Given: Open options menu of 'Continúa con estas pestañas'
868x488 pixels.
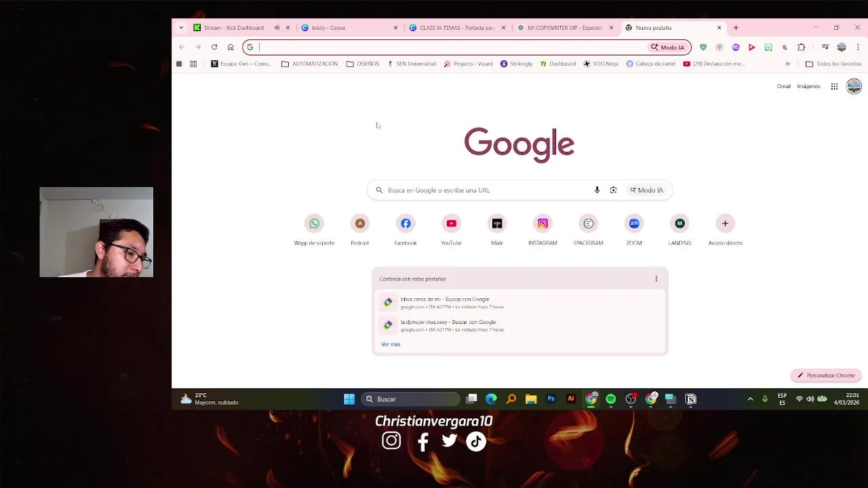Looking at the screenshot, I should tap(656, 279).
